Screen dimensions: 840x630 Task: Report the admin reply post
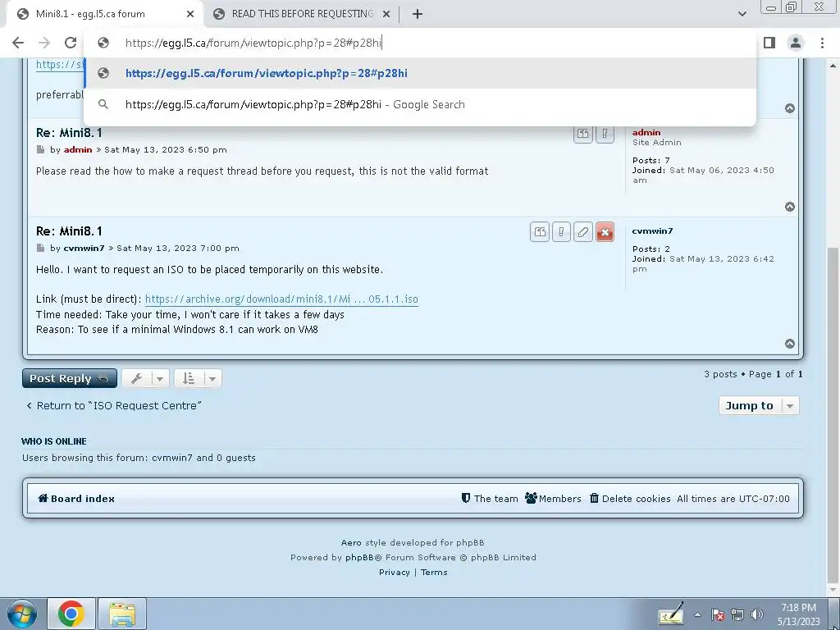point(605,134)
